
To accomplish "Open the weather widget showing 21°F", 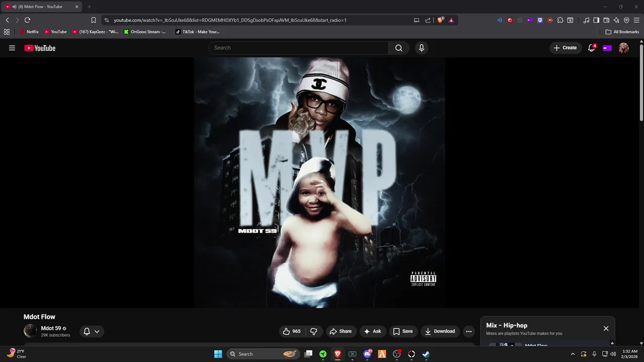I will [x=16, y=354].
